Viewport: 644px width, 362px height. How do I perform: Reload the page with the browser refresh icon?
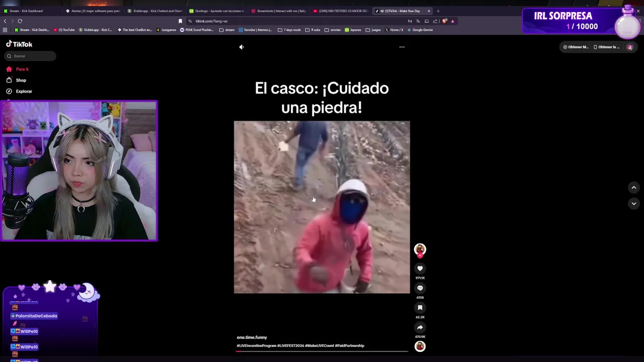20,21
